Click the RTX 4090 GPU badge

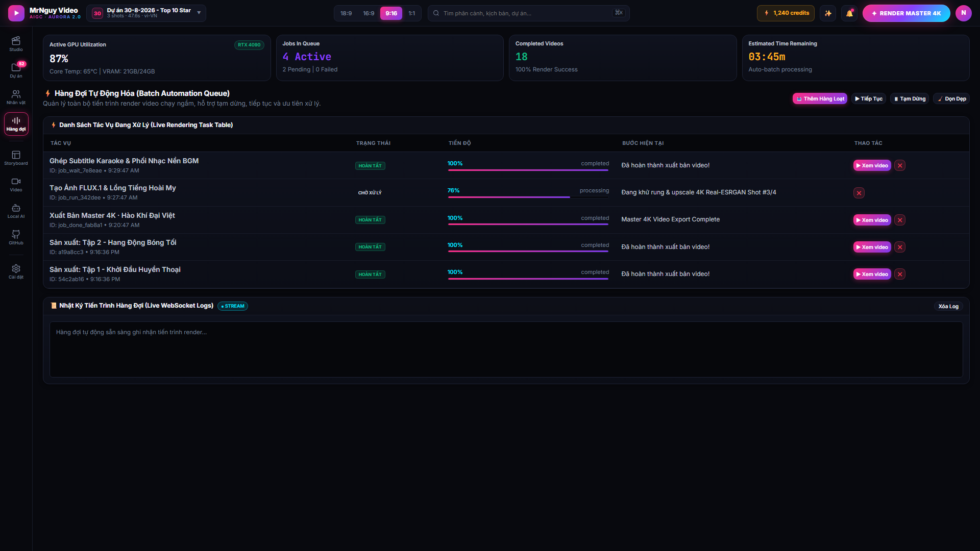click(249, 45)
